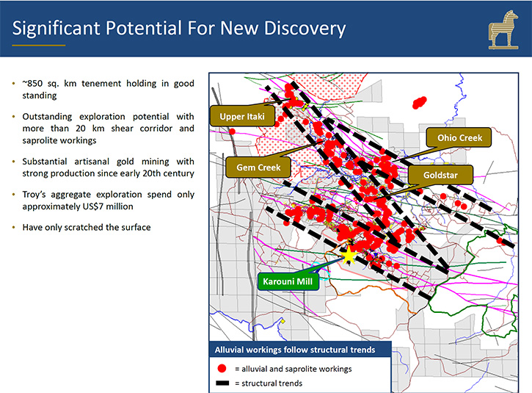532x393 pixels.
Task: Click the yellow star marker on map
Action: click(x=349, y=256)
